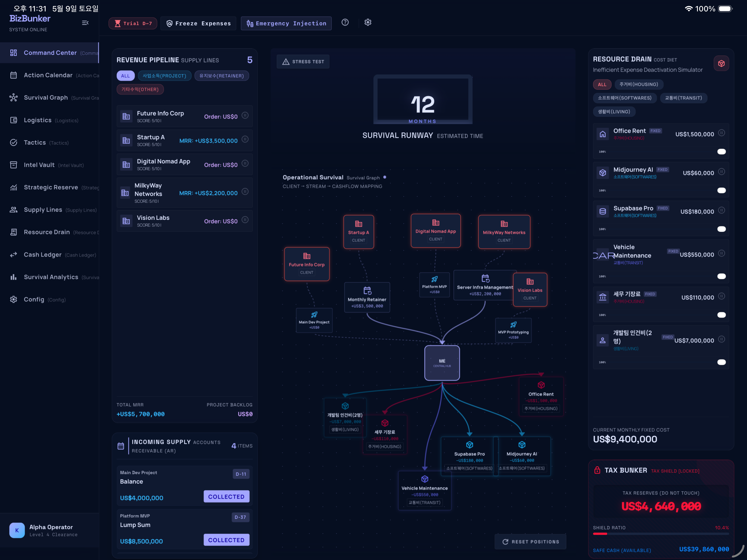Select the Startup A client node in graph

(x=359, y=232)
